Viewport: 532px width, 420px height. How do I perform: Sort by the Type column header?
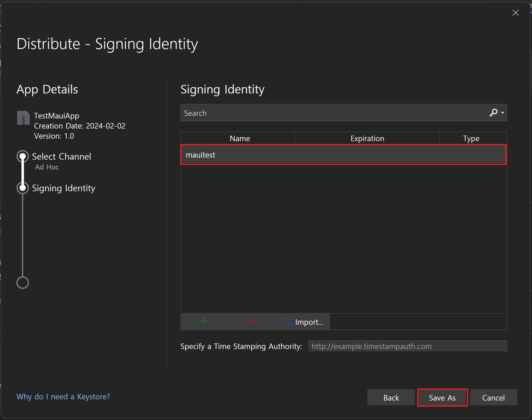tap(471, 138)
